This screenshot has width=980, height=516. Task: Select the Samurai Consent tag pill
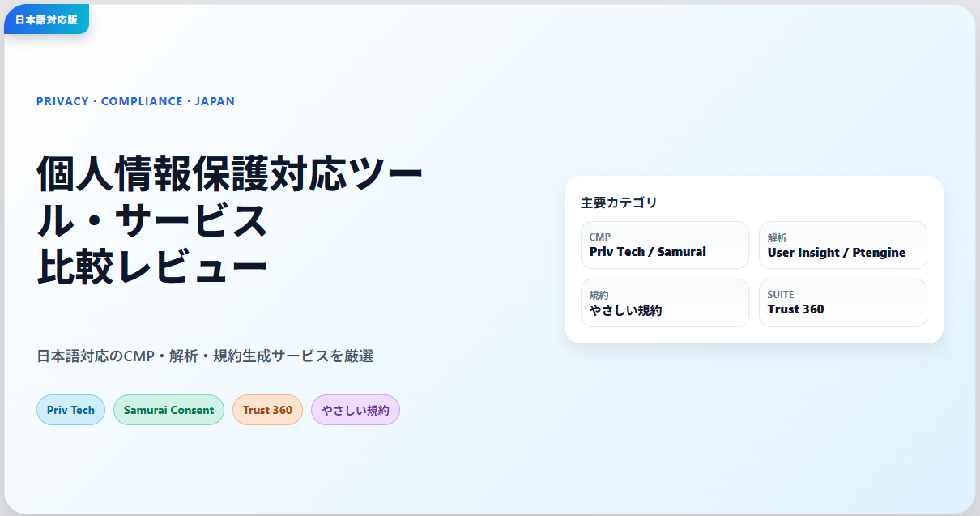coord(168,410)
